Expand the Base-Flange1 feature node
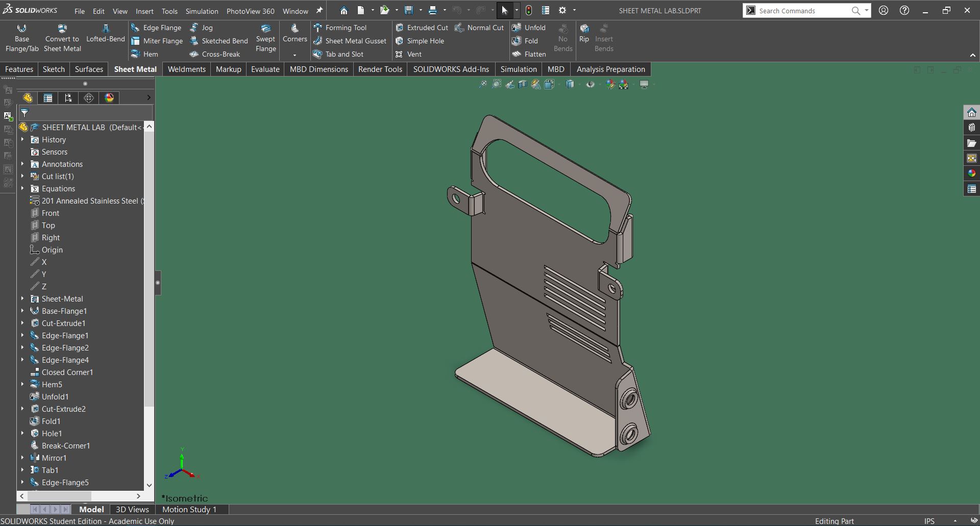Image resolution: width=980 pixels, height=526 pixels. 22,311
